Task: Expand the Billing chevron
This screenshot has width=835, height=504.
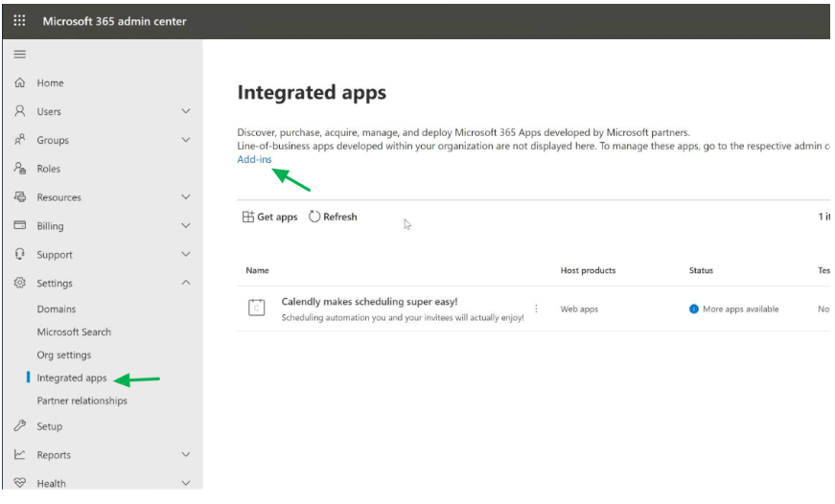Action: [186, 226]
